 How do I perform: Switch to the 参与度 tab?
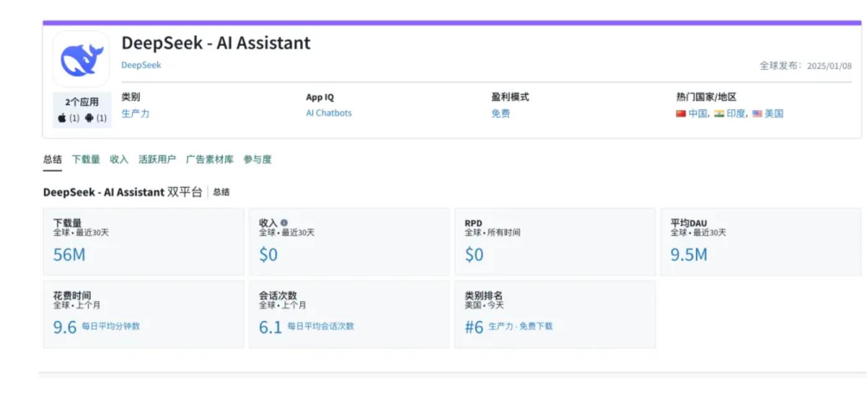(x=258, y=159)
